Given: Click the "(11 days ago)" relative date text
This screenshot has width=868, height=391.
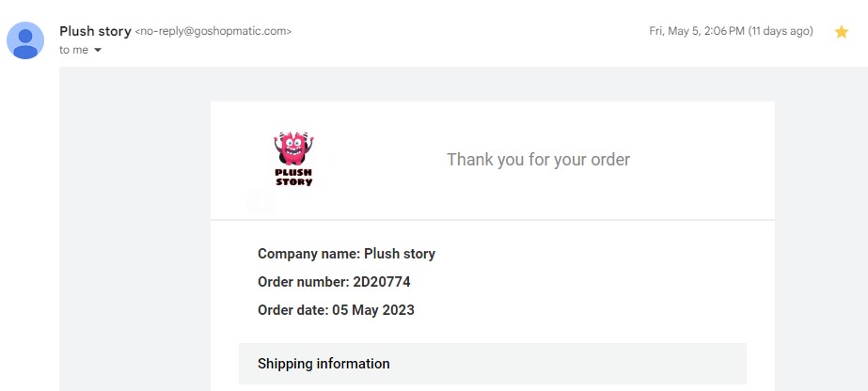Looking at the screenshot, I should coord(781,31).
